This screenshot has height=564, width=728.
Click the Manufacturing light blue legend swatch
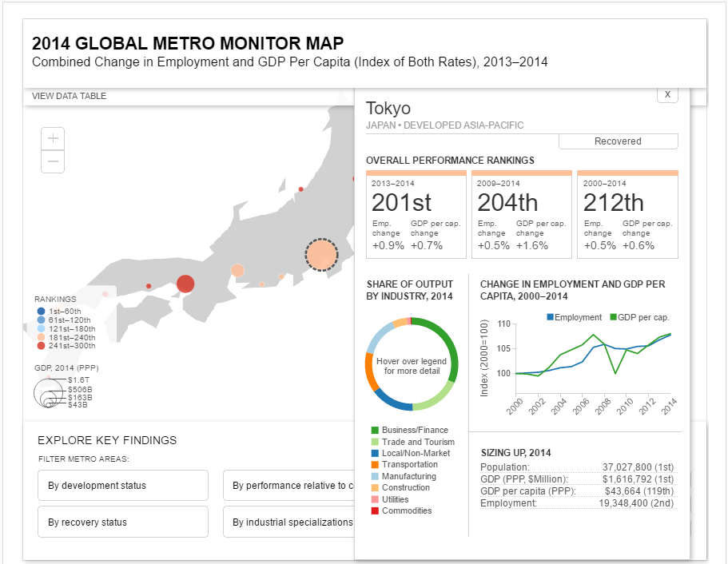tap(375, 476)
